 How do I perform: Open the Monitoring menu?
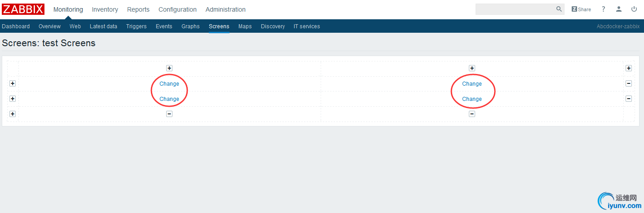pos(68,9)
